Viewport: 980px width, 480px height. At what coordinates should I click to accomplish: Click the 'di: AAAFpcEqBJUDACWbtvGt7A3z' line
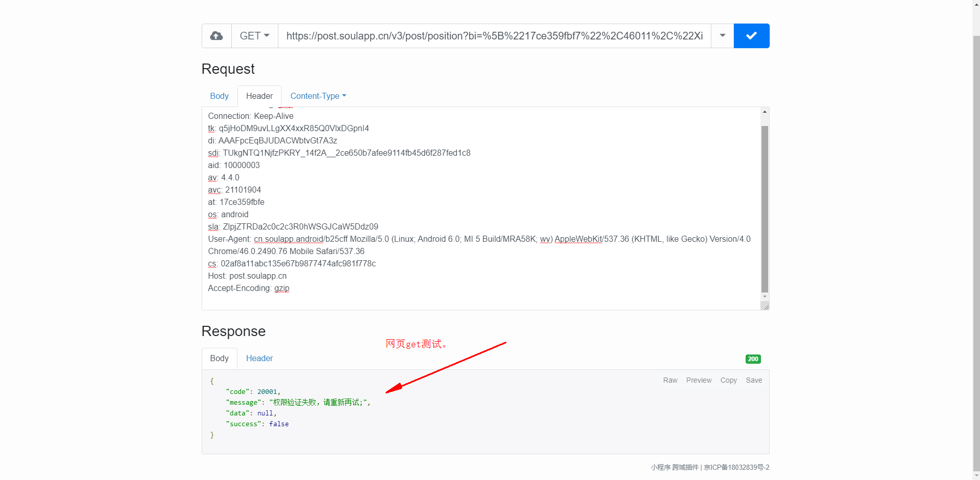[x=272, y=141]
